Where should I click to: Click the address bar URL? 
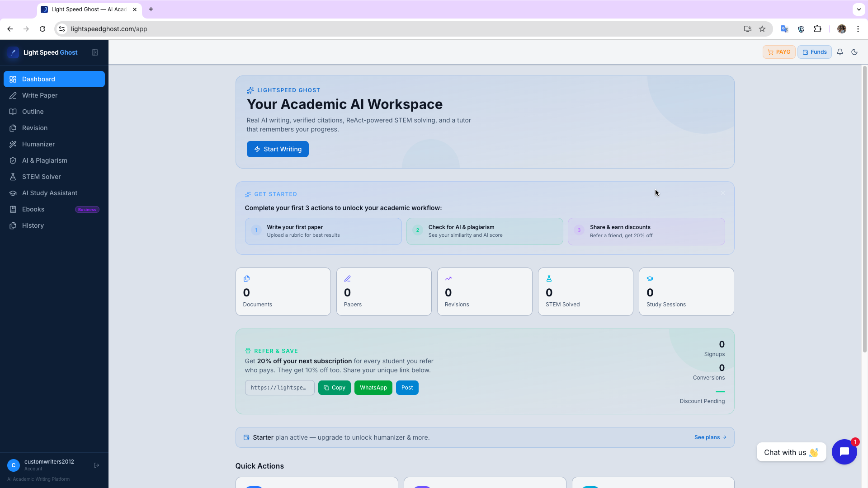pyautogui.click(x=109, y=29)
